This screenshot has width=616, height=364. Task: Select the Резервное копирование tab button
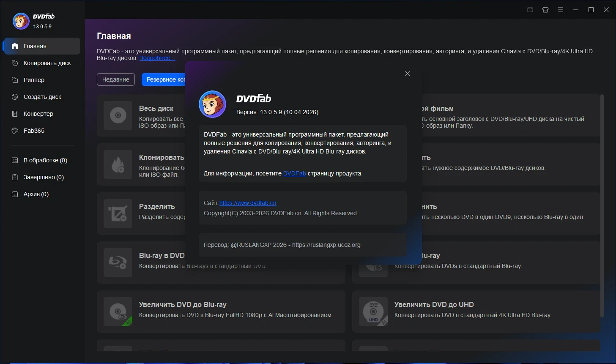pos(164,79)
